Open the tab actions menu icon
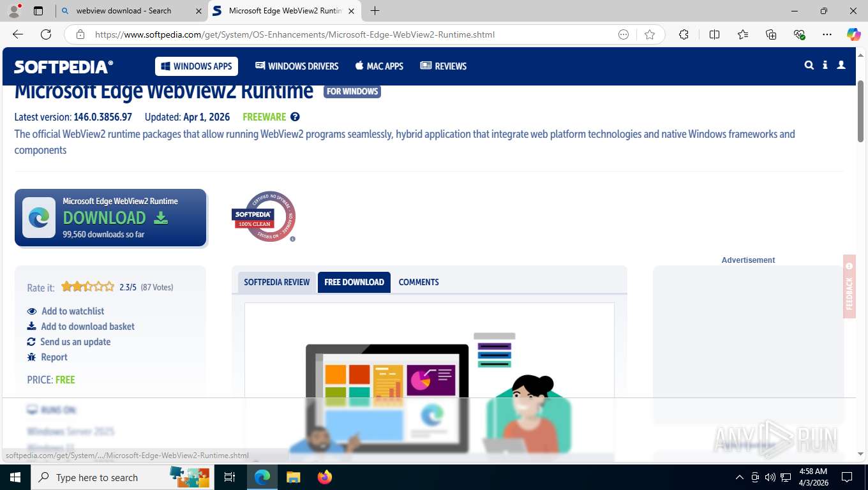868x490 pixels. tap(38, 11)
